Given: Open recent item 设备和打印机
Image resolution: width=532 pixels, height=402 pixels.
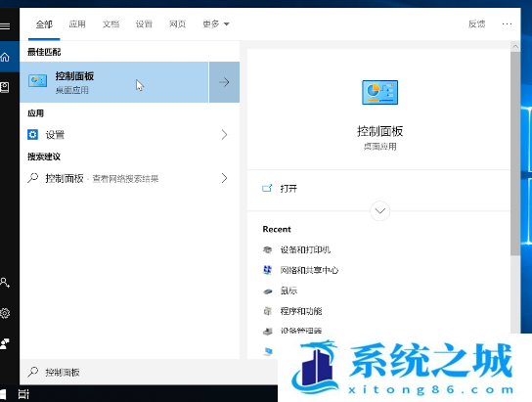Looking at the screenshot, I should coord(305,250).
